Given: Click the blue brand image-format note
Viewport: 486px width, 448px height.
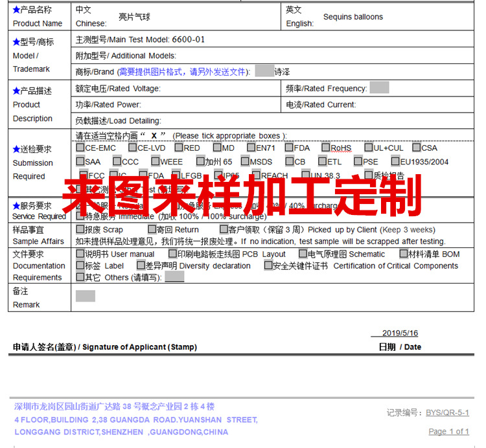Looking at the screenshot, I should 183,72.
